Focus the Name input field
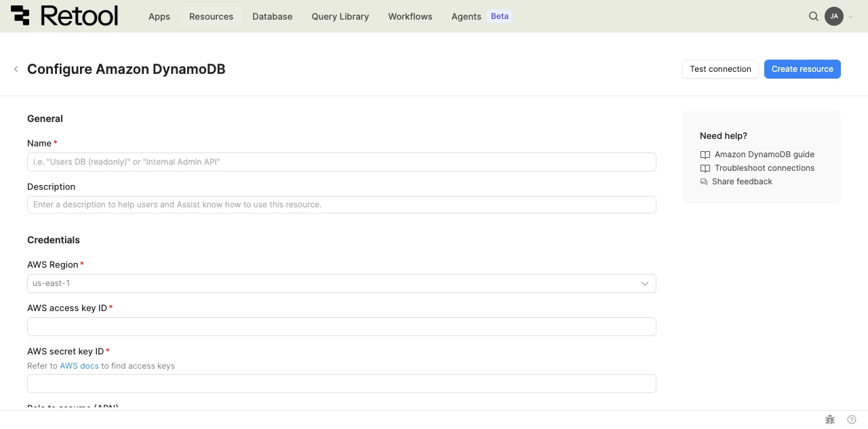868x429 pixels. click(x=342, y=162)
